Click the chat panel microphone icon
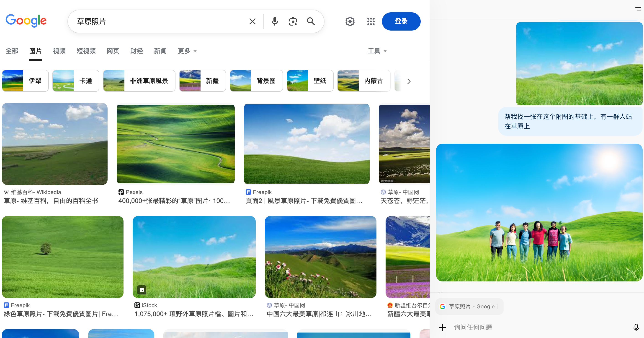Screen dimensions: 644x338 tap(636, 328)
